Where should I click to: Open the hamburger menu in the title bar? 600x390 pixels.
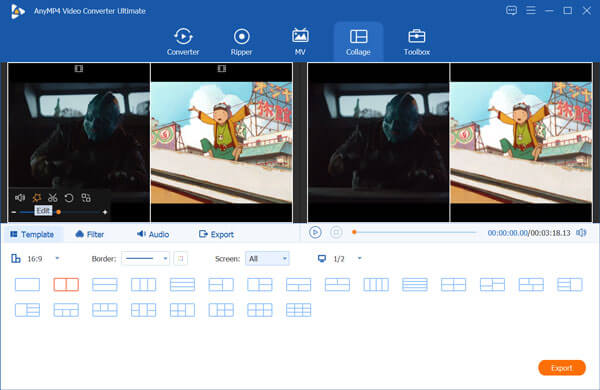531,10
